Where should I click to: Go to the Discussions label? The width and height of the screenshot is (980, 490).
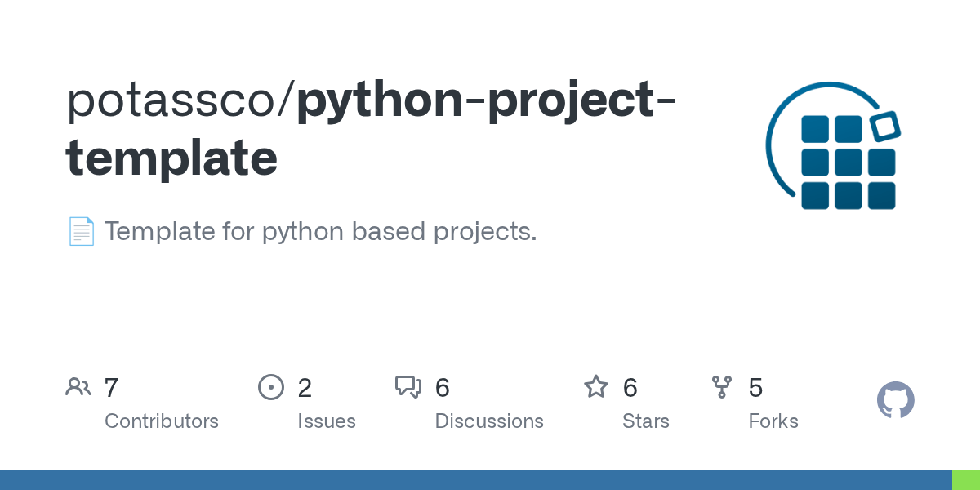click(489, 421)
